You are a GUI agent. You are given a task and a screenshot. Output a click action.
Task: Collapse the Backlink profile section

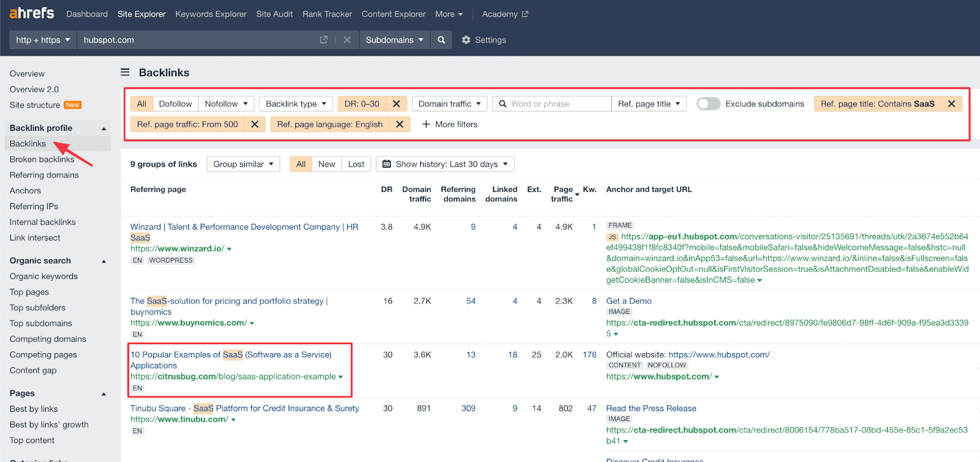104,129
